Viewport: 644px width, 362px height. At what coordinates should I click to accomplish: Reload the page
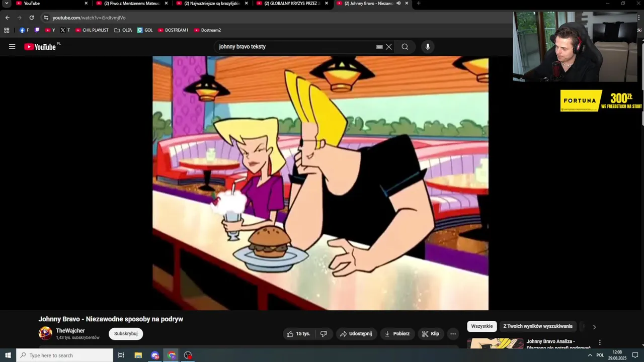tap(32, 18)
